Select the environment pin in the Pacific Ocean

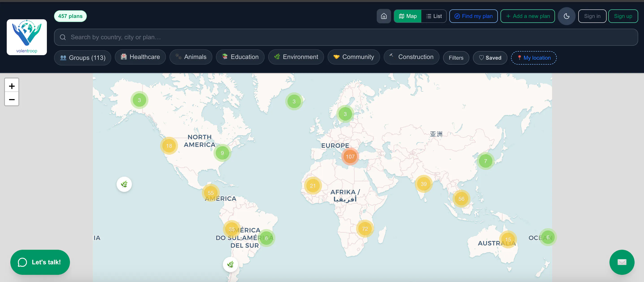124,184
